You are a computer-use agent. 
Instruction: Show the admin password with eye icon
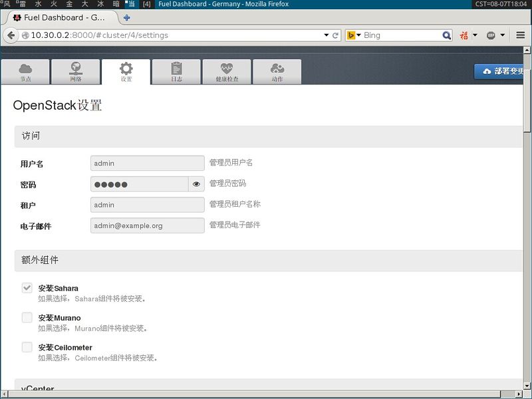tap(196, 184)
